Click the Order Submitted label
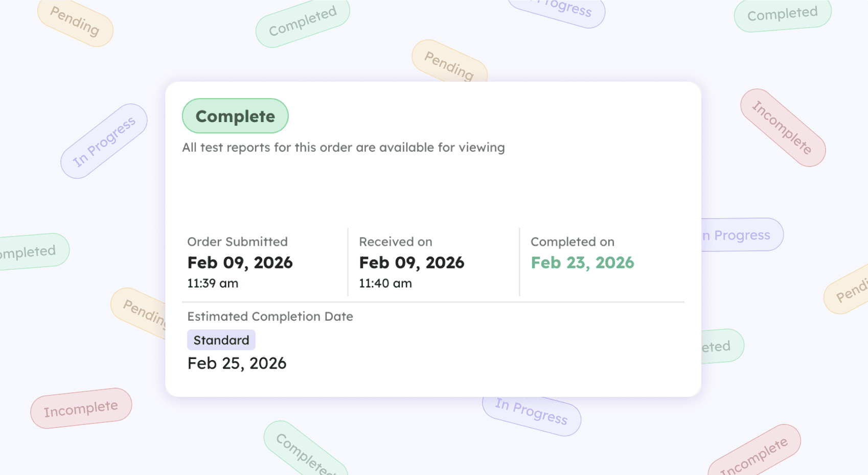 (x=237, y=242)
